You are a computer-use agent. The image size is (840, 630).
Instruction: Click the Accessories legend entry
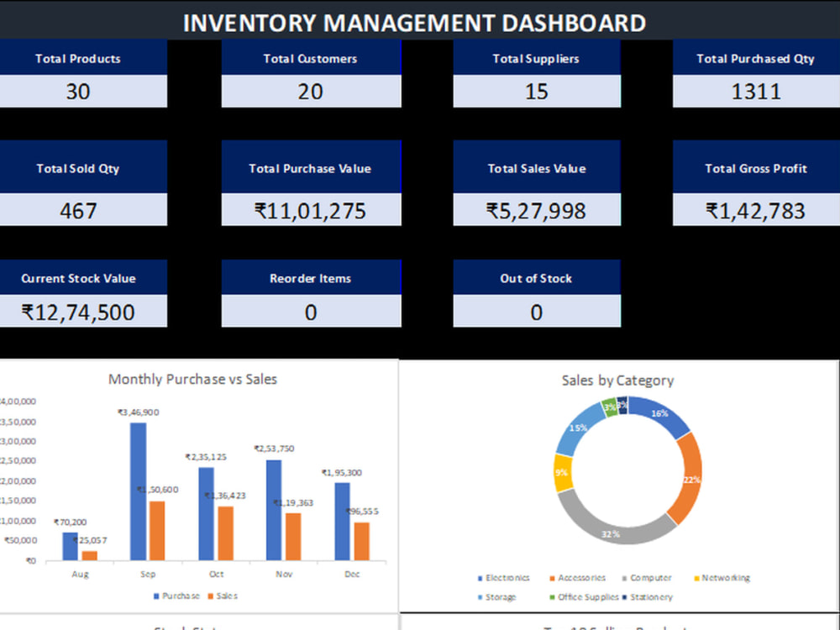(x=578, y=578)
